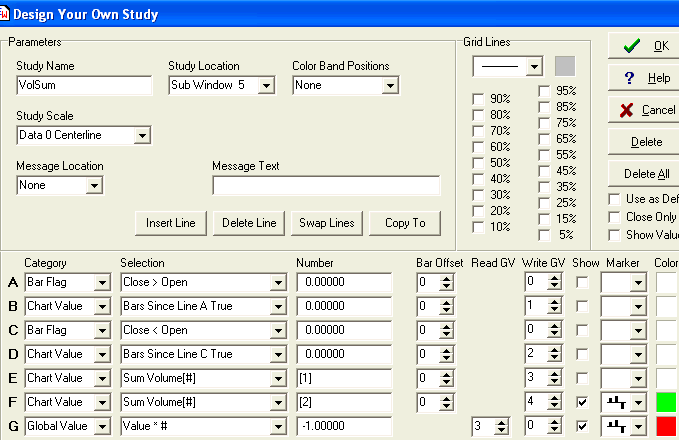679x440 pixels.
Task: Click the green checkmark OK button
Action: (644, 46)
